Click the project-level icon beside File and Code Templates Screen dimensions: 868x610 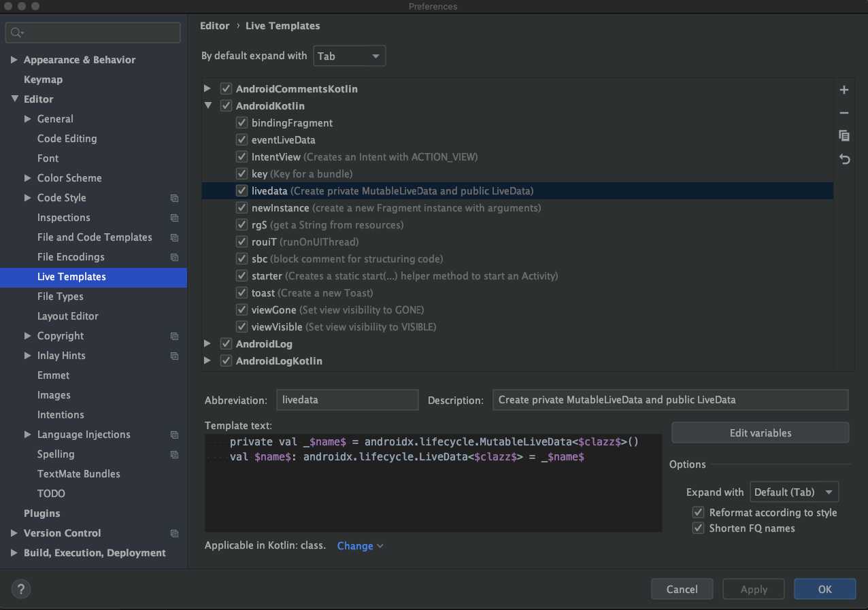point(175,237)
